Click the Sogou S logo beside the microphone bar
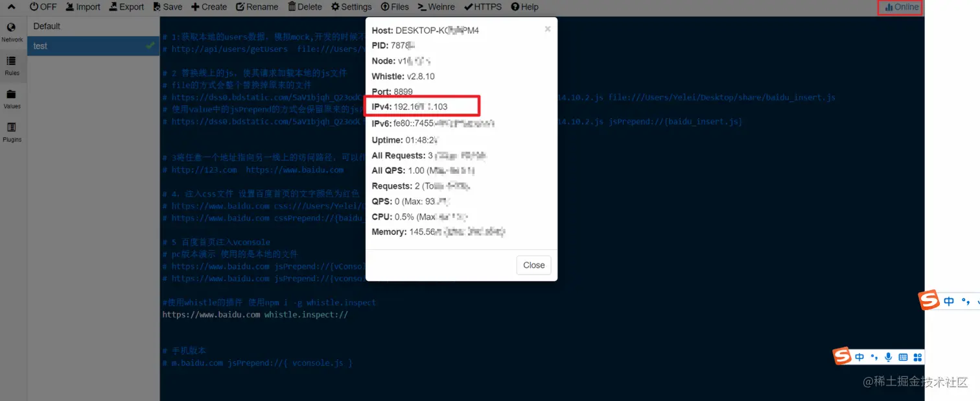 842,356
